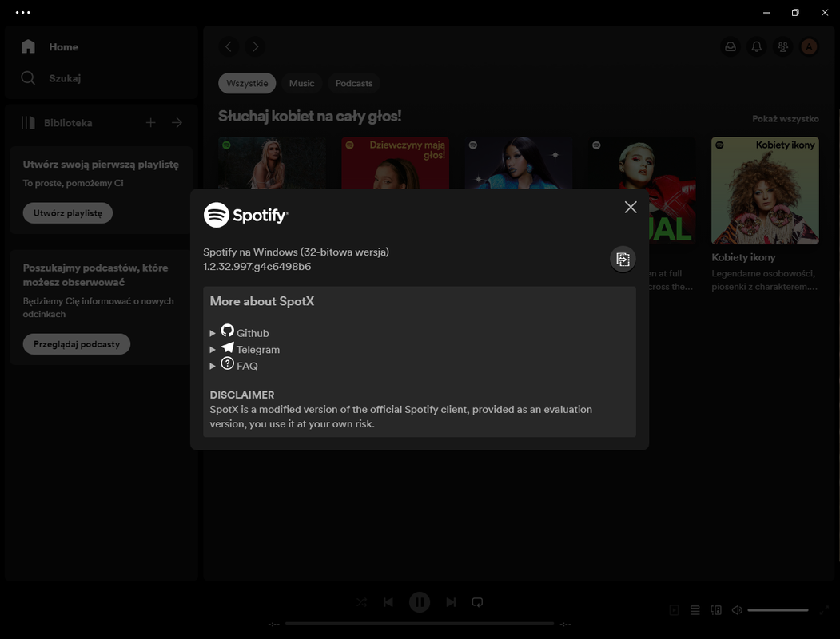Open the blonde woman playlist cover

273,163
